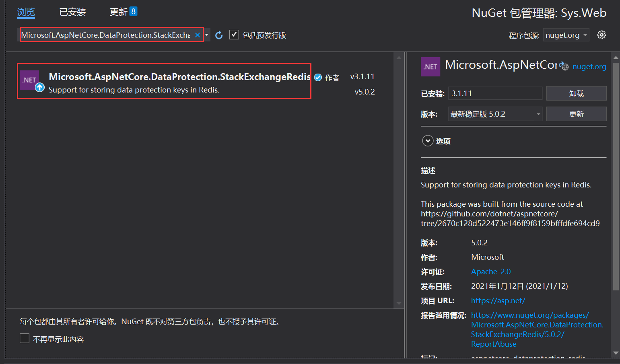This screenshot has height=364, width=620.
Task: Click the NuGet package manager Sys.Web title
Action: coord(539,13)
